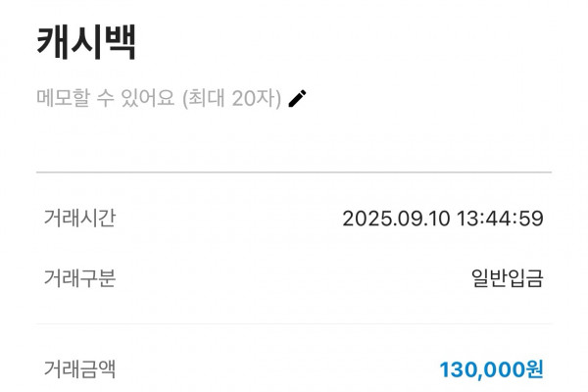The image size is (588, 392).
Task: Click the memo placeholder input field
Action: coord(171,99)
